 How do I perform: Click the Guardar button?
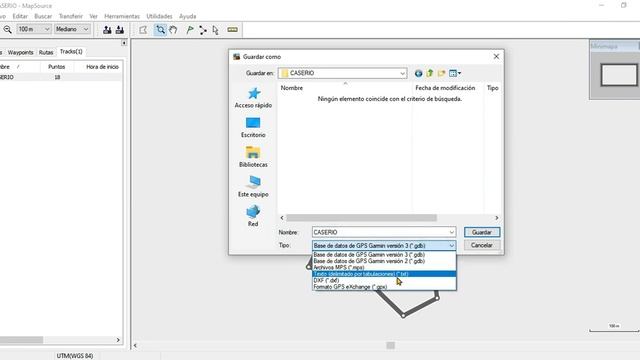(482, 232)
